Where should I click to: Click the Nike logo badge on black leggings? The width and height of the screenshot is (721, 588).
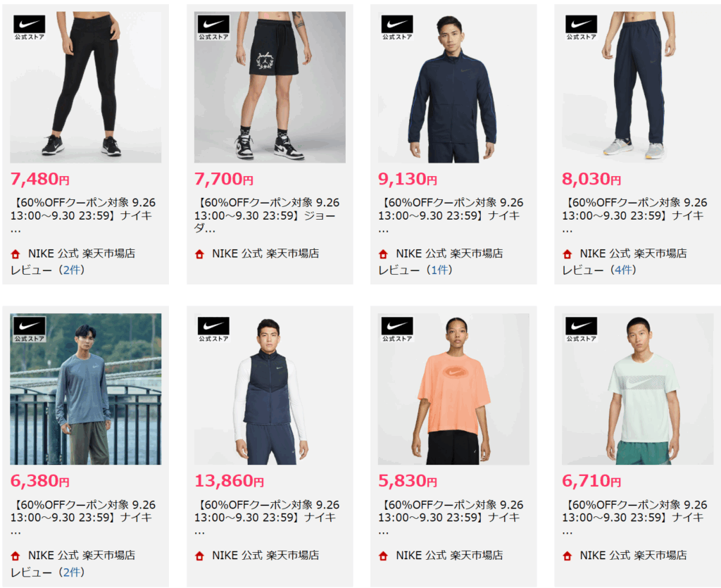click(30, 27)
